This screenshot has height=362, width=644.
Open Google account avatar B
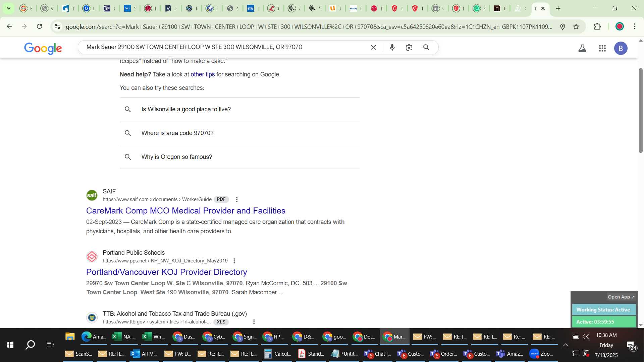point(621,48)
